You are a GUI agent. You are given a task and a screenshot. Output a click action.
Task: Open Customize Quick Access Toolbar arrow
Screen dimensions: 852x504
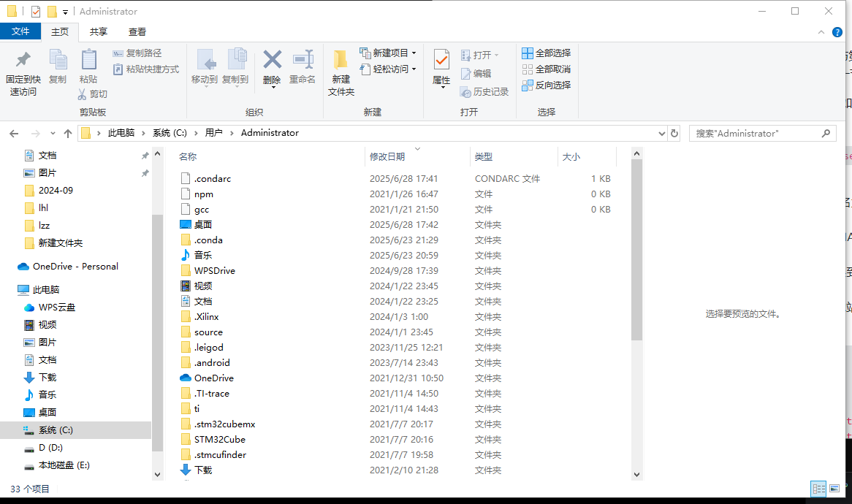pyautogui.click(x=65, y=12)
